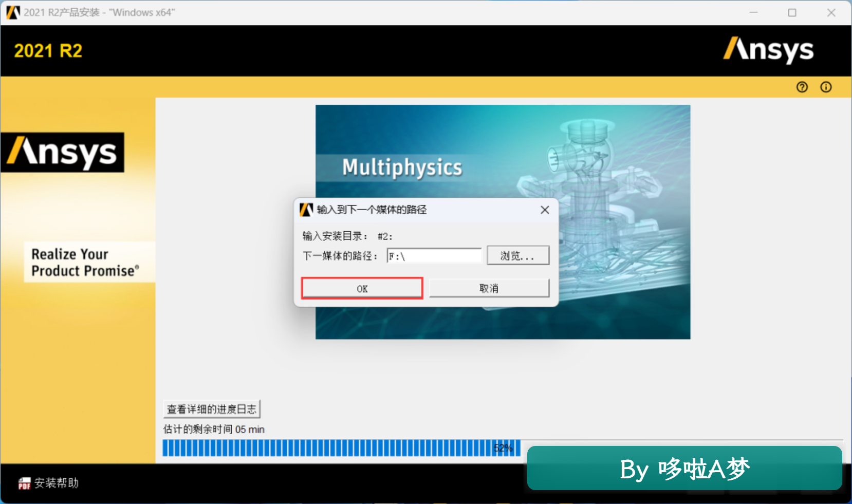The height and width of the screenshot is (504, 852).
Task: Click the Ansys logo in the left sidebar
Action: coord(63,153)
